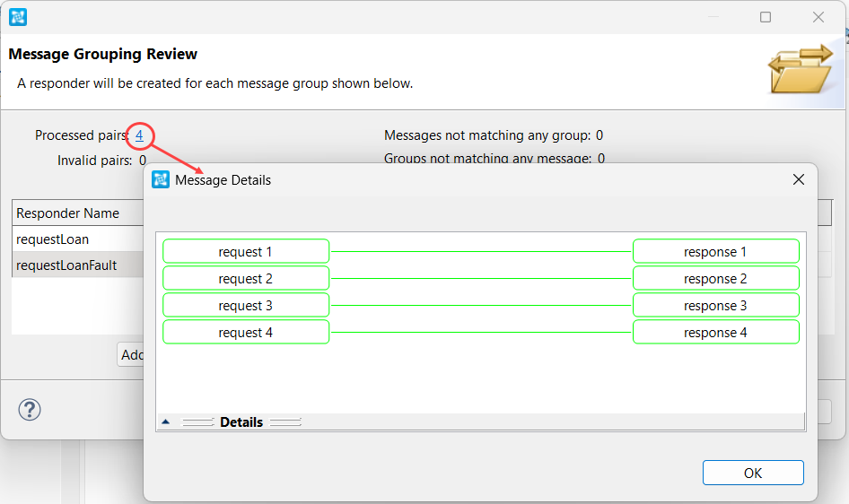The height and width of the screenshot is (504, 849).
Task: Click the folder with arrows wizard image
Action: (x=801, y=69)
